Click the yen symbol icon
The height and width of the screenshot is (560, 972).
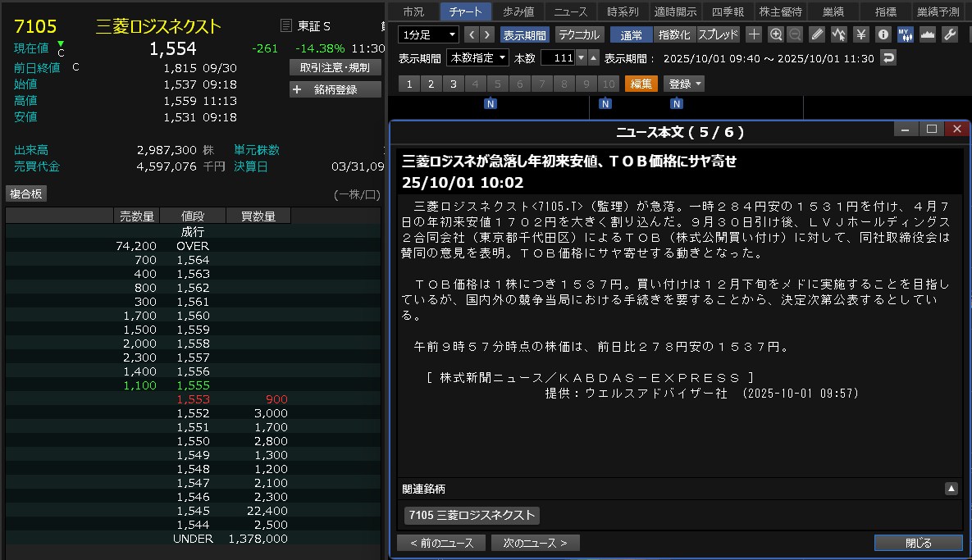[x=861, y=34]
